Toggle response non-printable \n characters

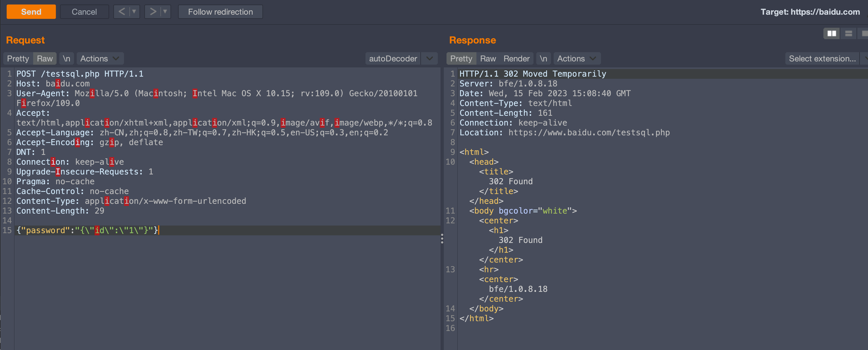coord(543,59)
